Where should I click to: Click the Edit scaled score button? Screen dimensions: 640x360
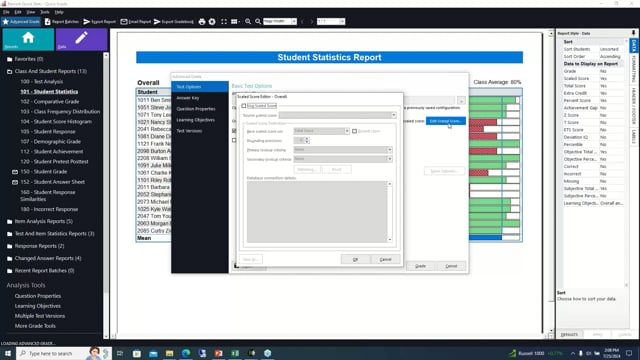click(446, 121)
